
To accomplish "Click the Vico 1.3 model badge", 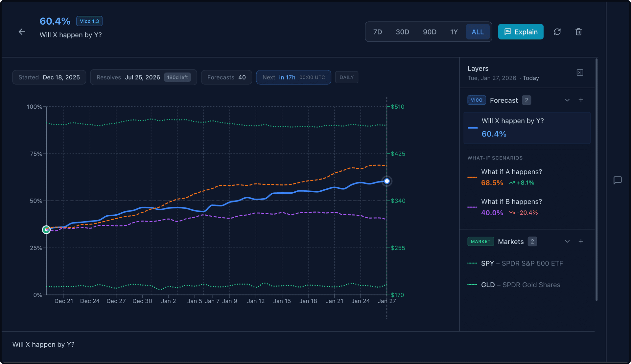I will pos(89,21).
